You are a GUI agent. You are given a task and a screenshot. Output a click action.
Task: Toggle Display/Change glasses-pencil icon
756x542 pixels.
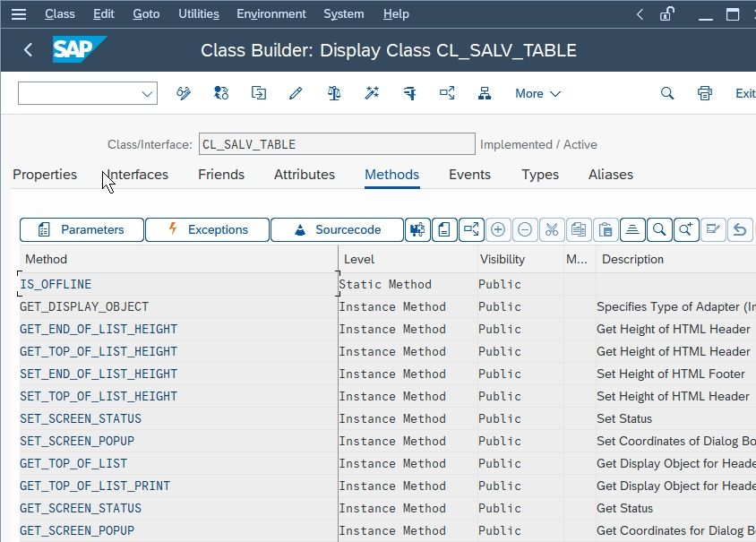pyautogui.click(x=184, y=93)
